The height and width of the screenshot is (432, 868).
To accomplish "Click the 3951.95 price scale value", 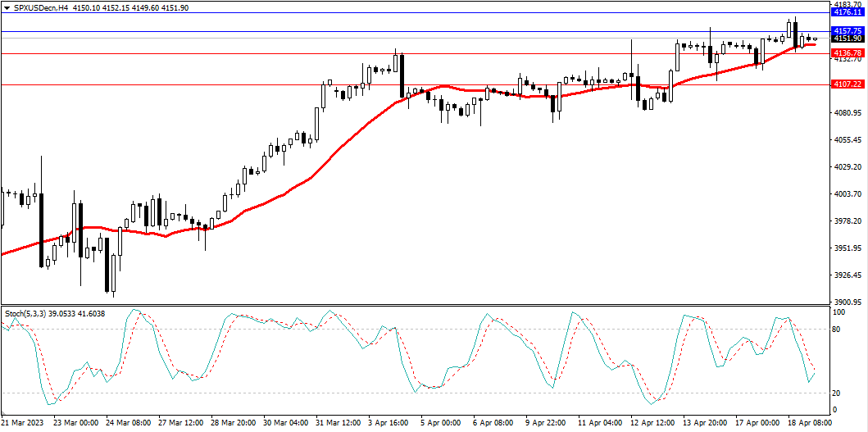I will coord(848,248).
